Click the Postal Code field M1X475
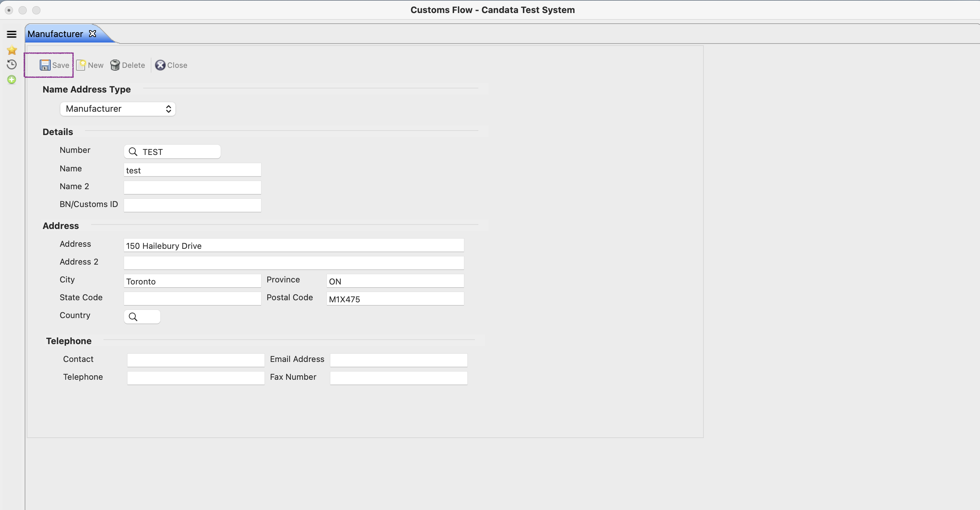980x510 pixels. [x=395, y=299]
